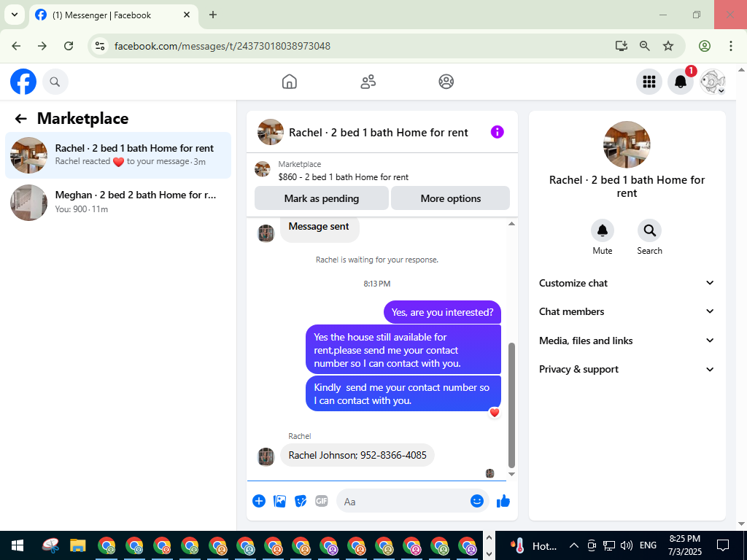
Task: Click the browser address bar URL
Action: click(222, 46)
